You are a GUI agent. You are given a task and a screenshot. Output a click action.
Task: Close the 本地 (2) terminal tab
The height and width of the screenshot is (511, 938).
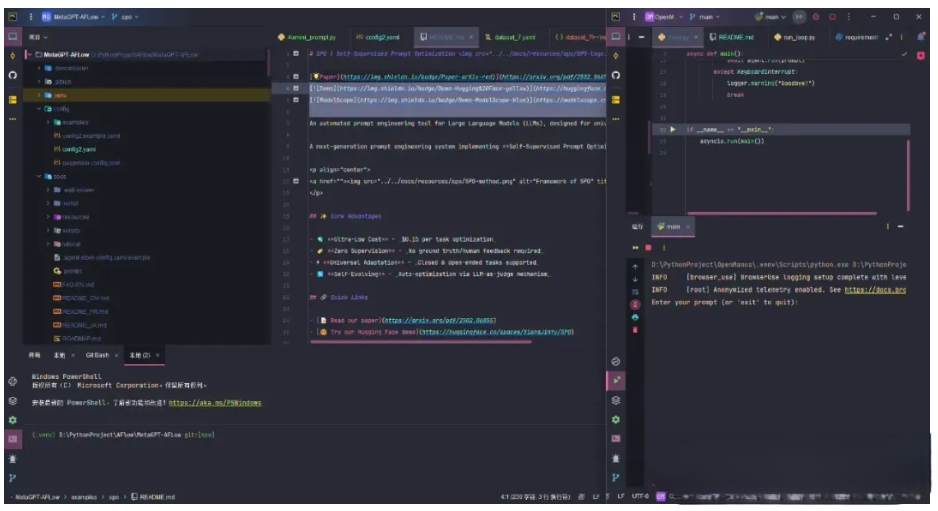[157, 355]
